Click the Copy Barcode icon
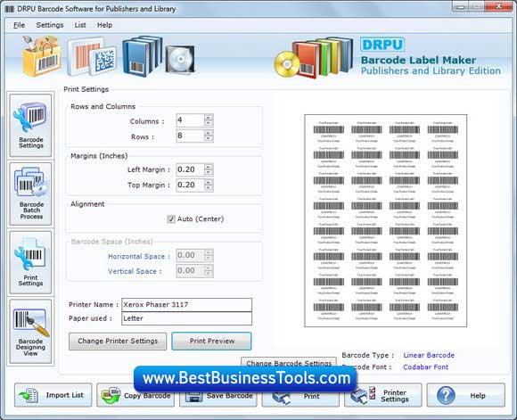517x420 pixels. click(111, 395)
